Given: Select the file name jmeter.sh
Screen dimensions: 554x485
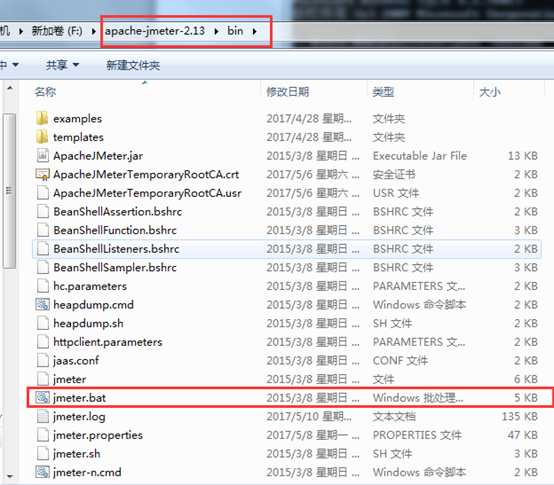Looking at the screenshot, I should (x=77, y=454).
